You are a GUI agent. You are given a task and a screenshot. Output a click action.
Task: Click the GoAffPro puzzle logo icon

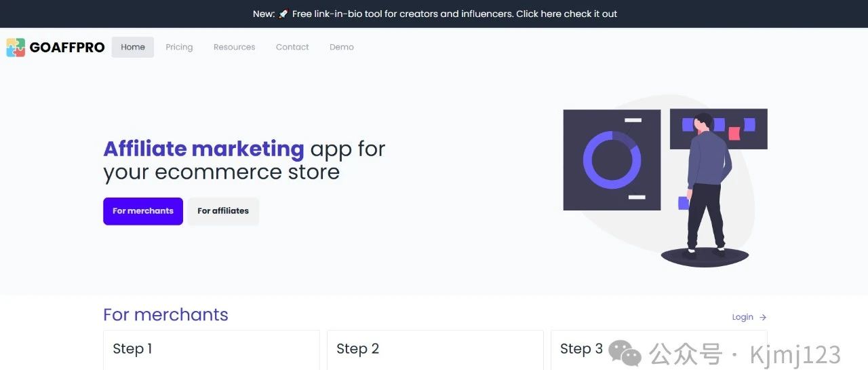coord(16,48)
